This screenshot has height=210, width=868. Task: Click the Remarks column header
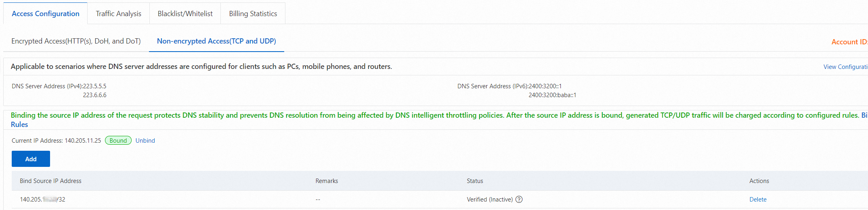[327, 181]
